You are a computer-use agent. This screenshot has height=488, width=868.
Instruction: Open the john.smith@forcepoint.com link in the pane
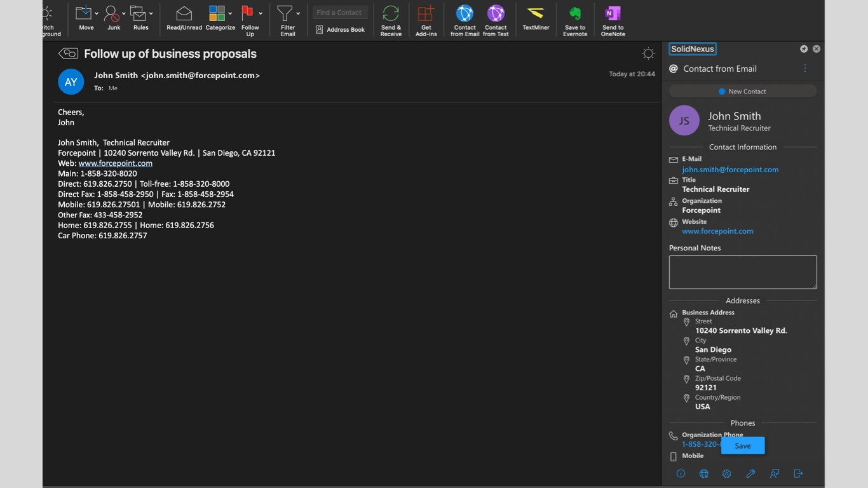(730, 170)
